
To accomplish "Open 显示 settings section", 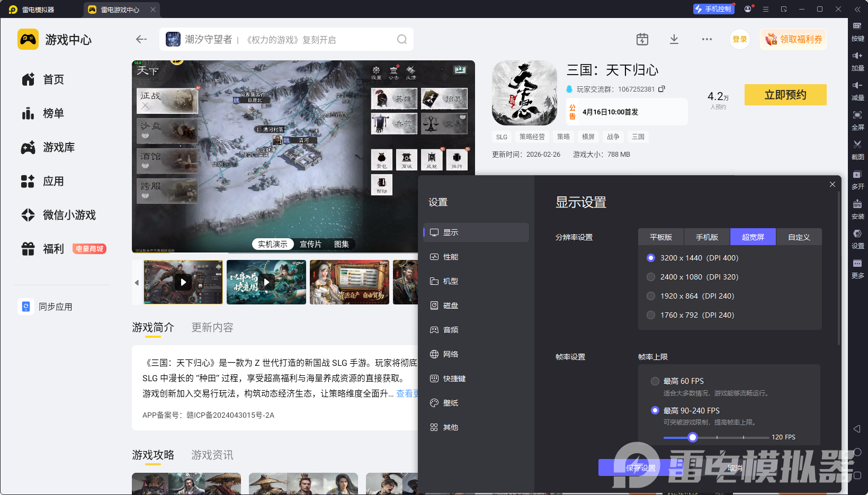I will click(476, 232).
